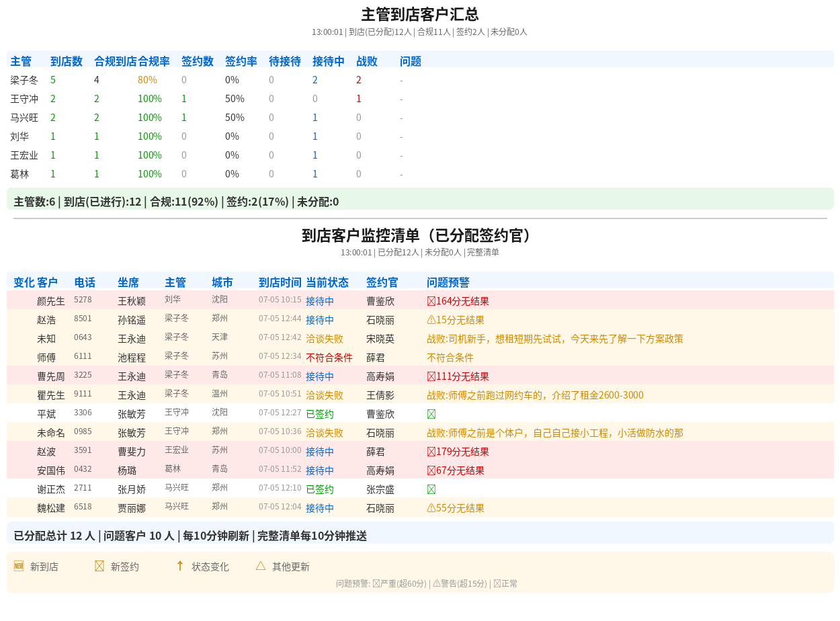Click the severe alert icon before 179分无结果
This screenshot has height=621, width=840.
[x=431, y=452]
